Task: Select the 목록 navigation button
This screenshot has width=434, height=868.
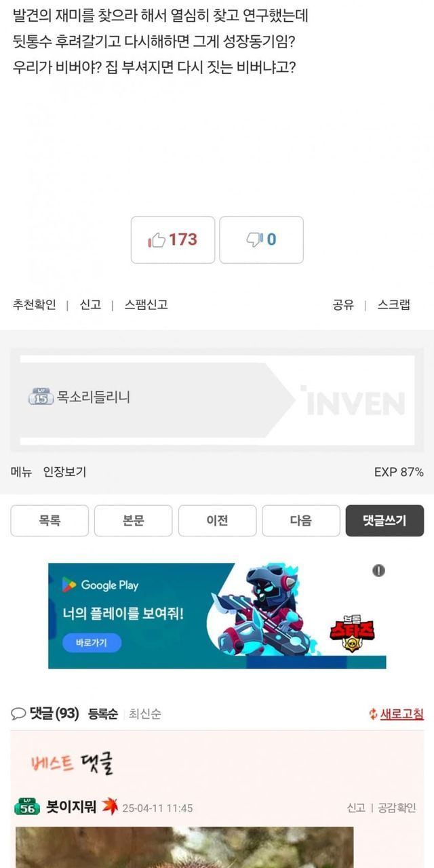Action: tap(50, 521)
